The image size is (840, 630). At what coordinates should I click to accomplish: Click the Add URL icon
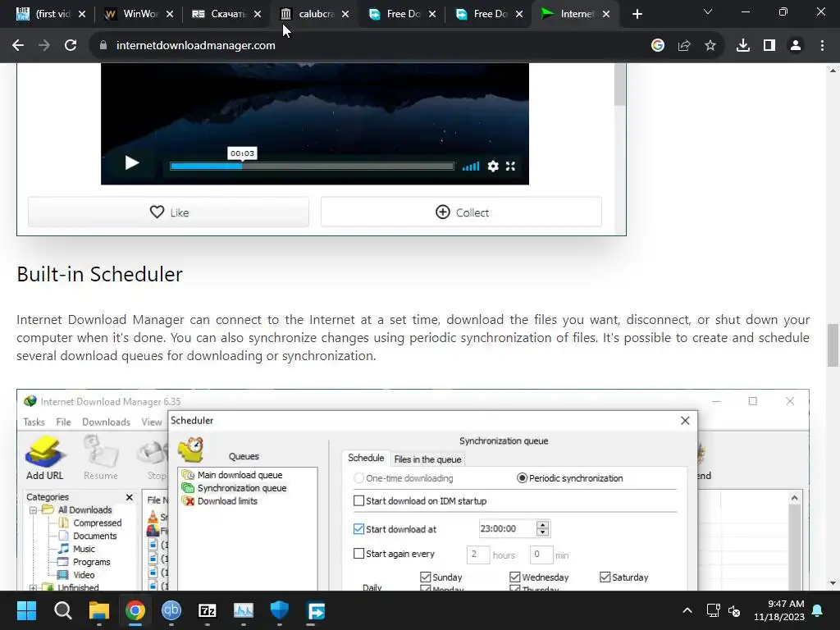(44, 458)
